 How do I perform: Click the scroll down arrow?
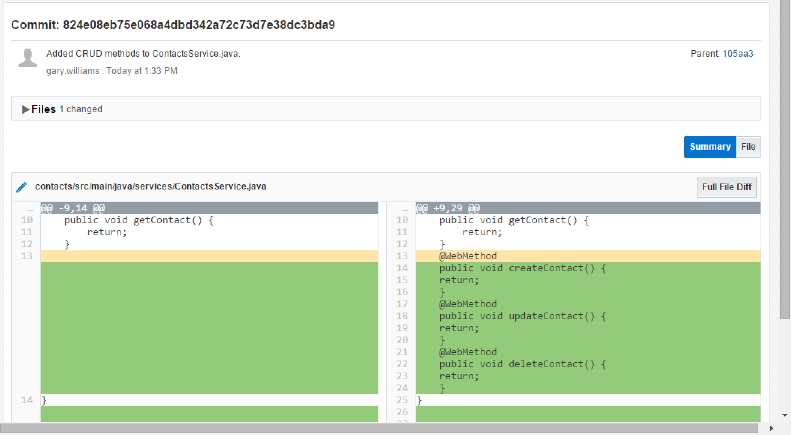click(784, 416)
